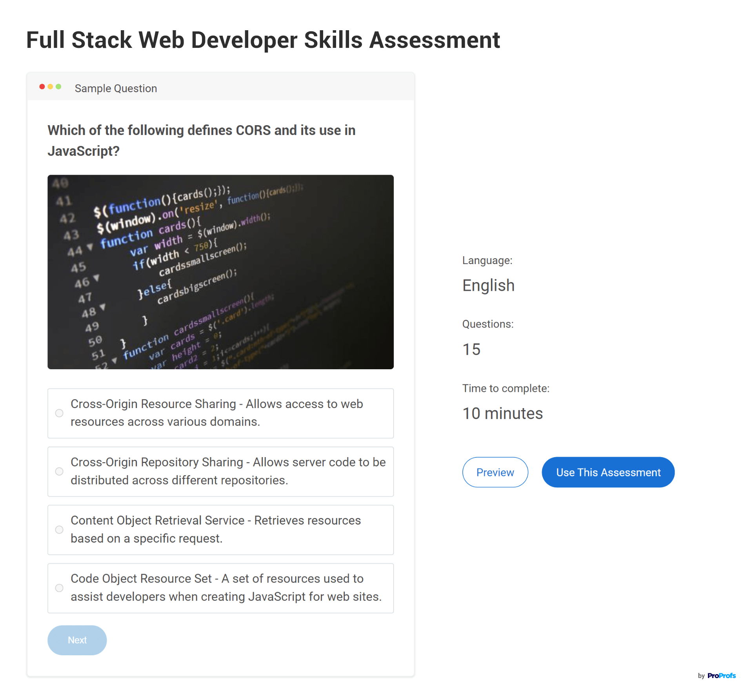Open the assessment Preview

pyautogui.click(x=495, y=472)
